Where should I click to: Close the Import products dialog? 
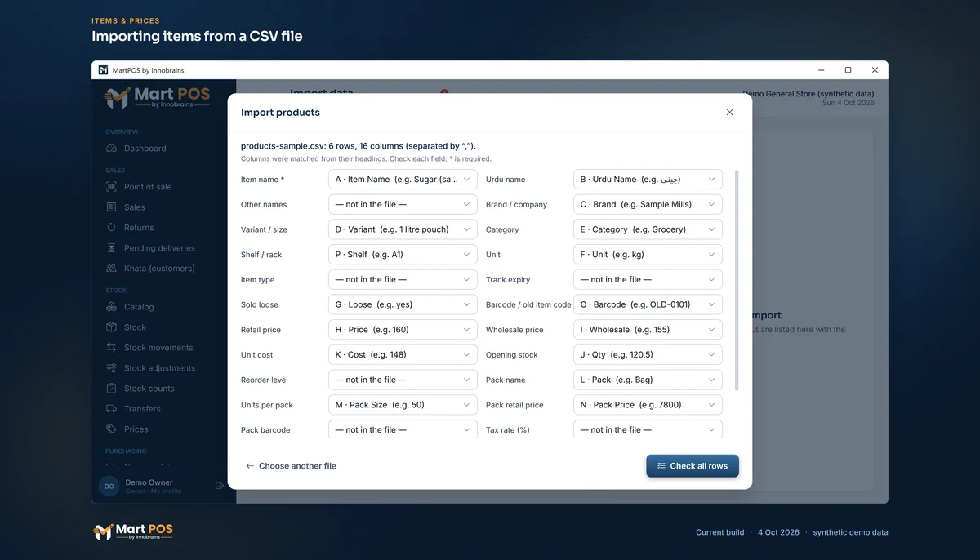point(729,113)
